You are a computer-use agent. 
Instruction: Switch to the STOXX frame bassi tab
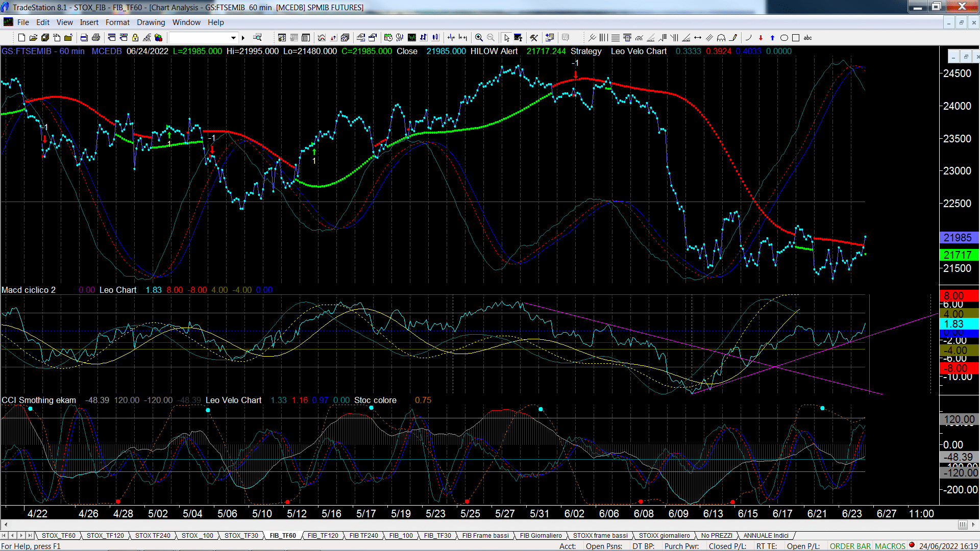click(x=600, y=535)
